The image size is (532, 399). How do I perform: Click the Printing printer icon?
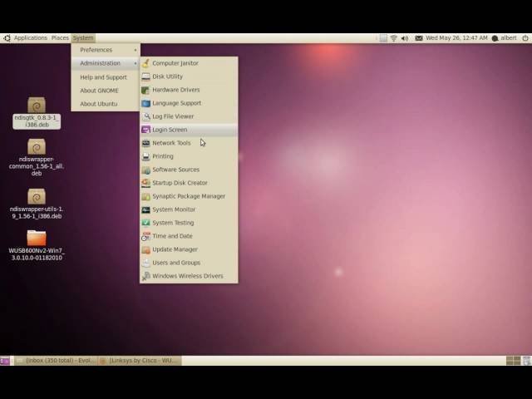tap(146, 156)
